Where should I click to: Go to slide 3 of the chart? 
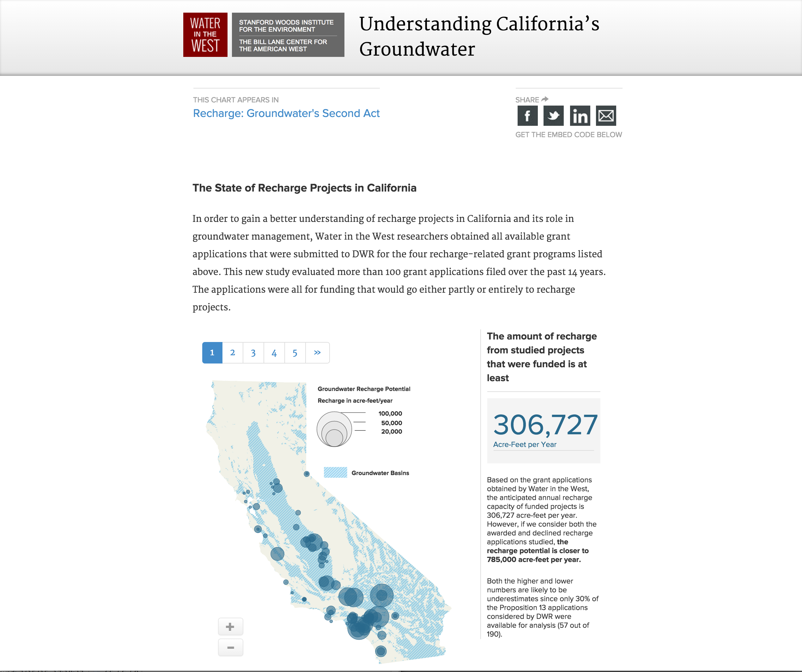[253, 353]
